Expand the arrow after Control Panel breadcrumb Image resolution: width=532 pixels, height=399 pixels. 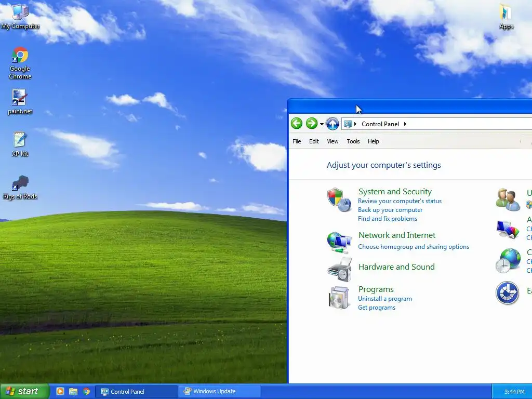click(405, 124)
